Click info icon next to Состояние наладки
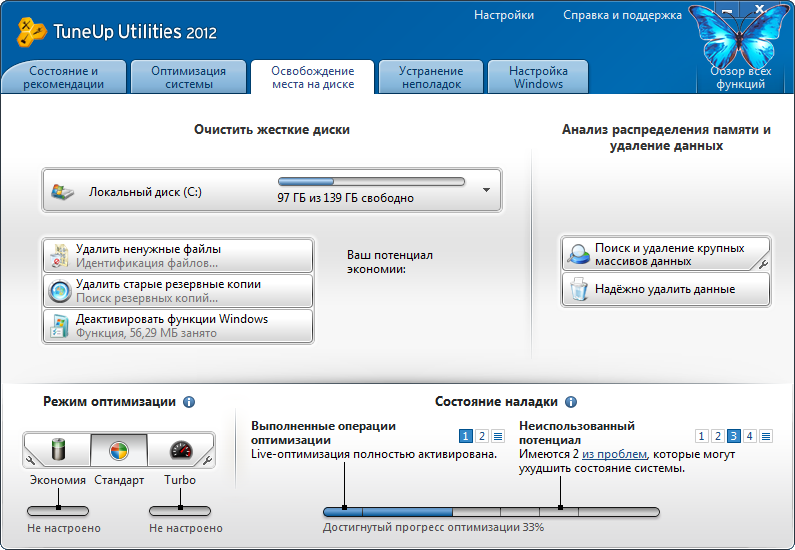Viewport: 795px width, 550px height. [x=571, y=402]
